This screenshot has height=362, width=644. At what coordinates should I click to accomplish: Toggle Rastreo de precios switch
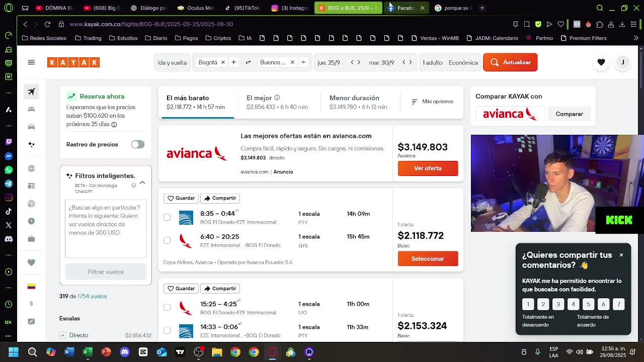pos(138,144)
